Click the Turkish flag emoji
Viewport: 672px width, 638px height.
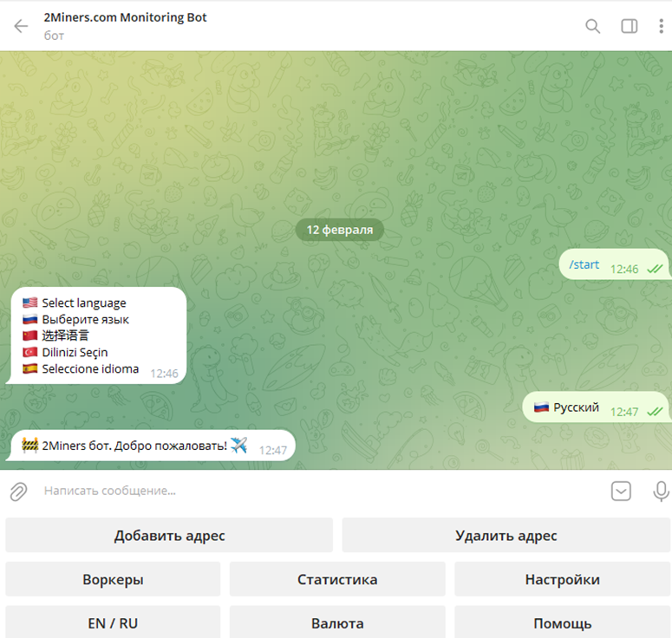pos(30,352)
